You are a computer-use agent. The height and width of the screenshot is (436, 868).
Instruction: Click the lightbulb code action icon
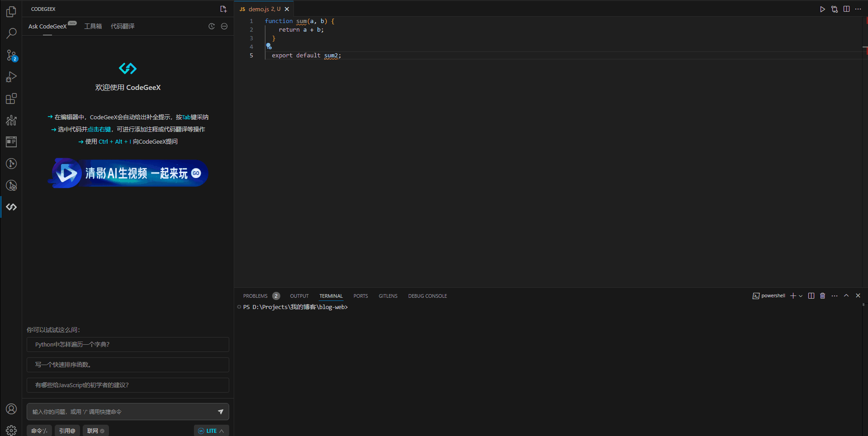pyautogui.click(x=269, y=46)
